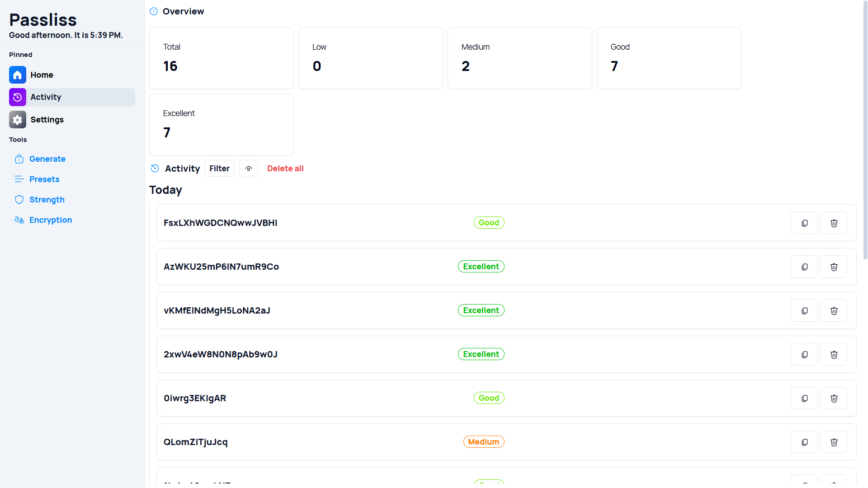The image size is (868, 488).
Task: Delete password AzWKU25mP6IN7umR9Co
Action: [x=834, y=267]
